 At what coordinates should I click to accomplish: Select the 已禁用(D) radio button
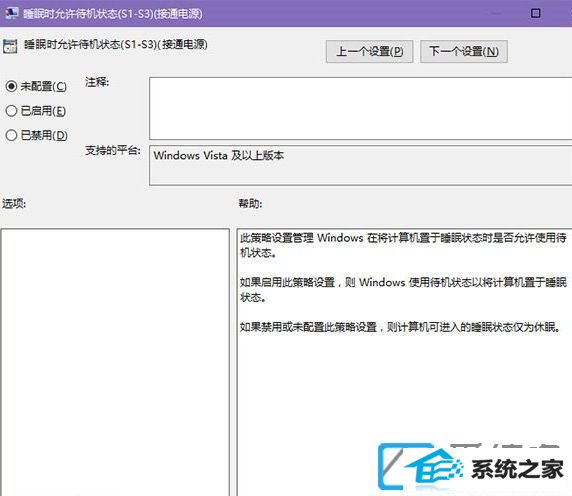[x=11, y=135]
